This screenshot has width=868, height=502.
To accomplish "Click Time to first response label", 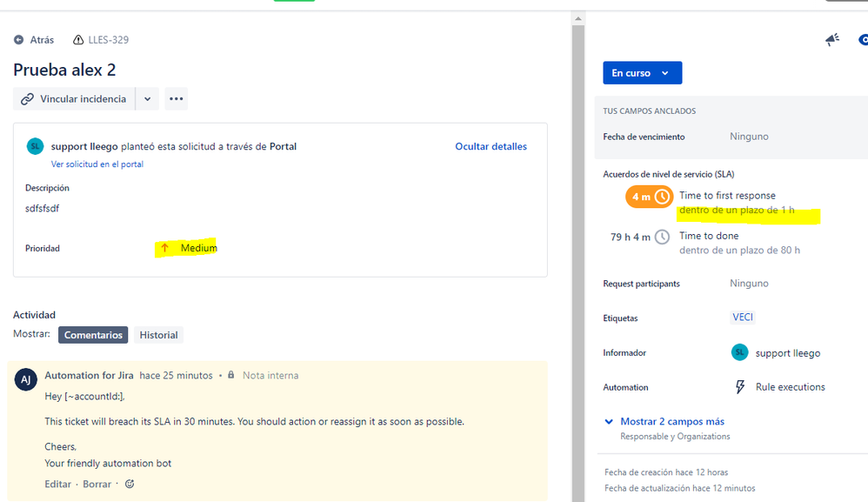I will 727,196.
